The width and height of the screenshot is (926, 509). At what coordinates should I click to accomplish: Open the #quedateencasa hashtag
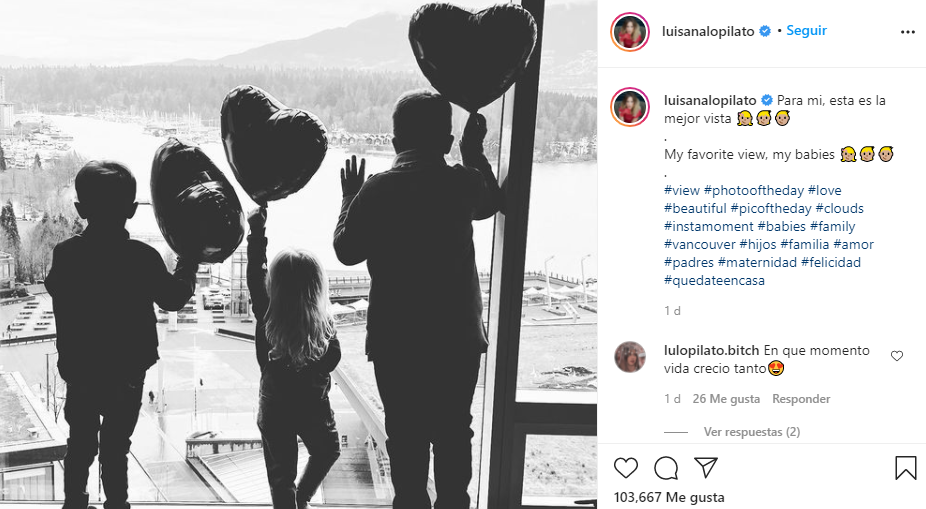pyautogui.click(x=714, y=280)
